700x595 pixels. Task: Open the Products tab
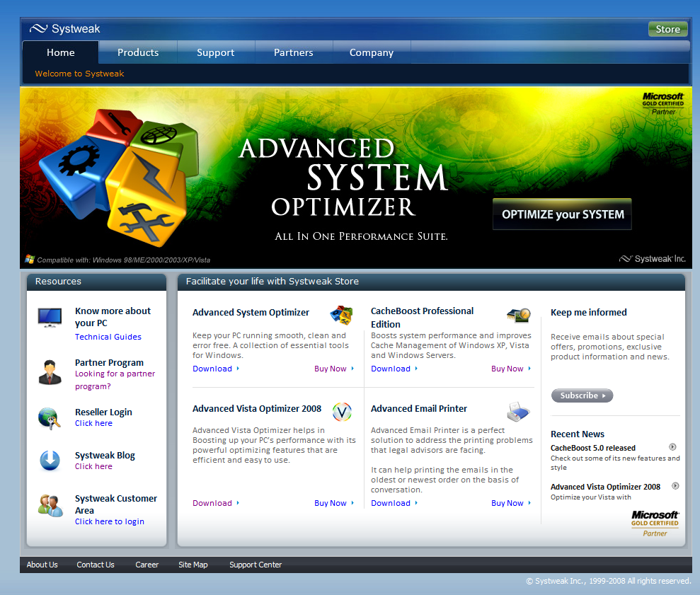point(138,52)
